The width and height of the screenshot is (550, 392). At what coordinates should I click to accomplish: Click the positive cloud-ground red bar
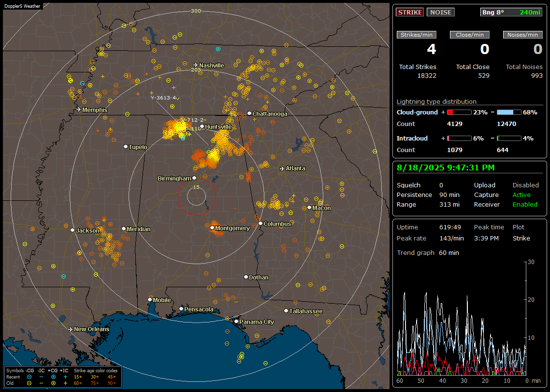tap(459, 112)
